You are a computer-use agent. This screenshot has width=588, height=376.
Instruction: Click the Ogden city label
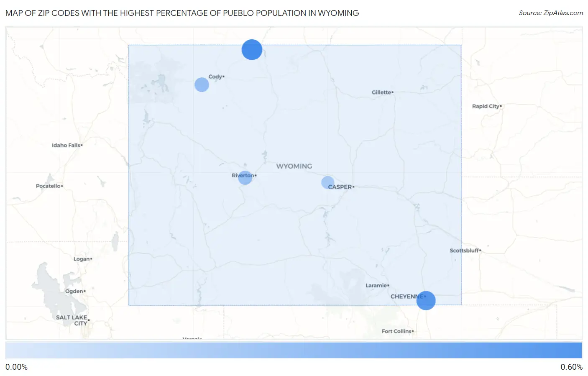coord(75,291)
